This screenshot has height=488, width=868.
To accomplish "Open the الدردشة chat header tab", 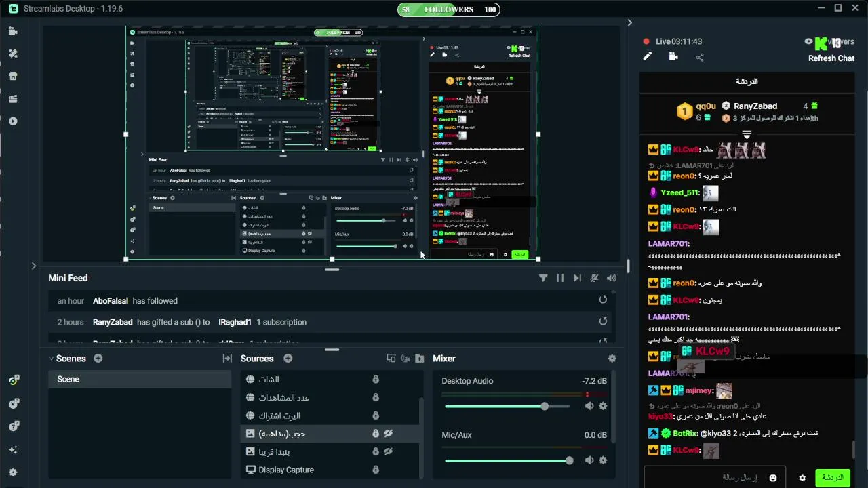I will click(x=747, y=81).
